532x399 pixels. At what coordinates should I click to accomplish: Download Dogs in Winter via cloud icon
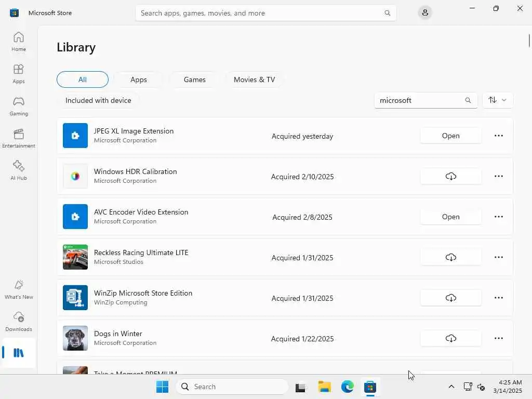click(x=450, y=338)
